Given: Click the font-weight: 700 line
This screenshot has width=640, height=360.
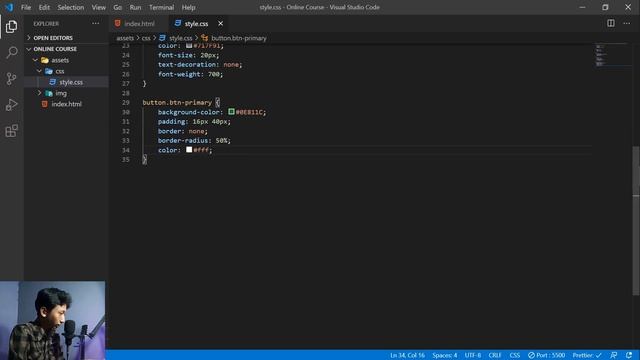Looking at the screenshot, I should coord(190,74).
